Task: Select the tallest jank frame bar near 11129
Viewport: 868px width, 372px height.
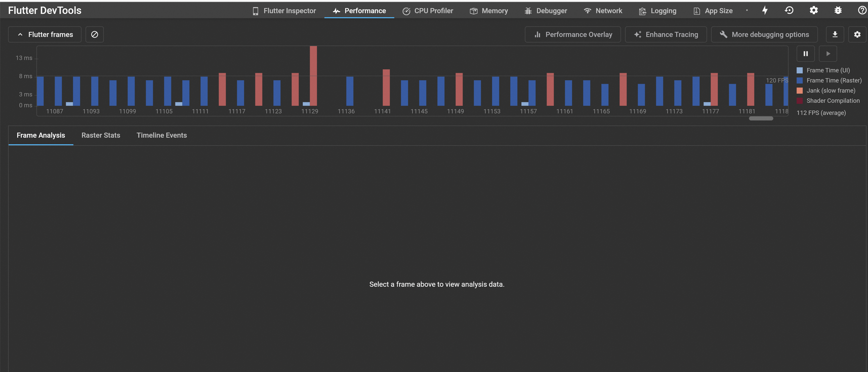Action: (313, 76)
